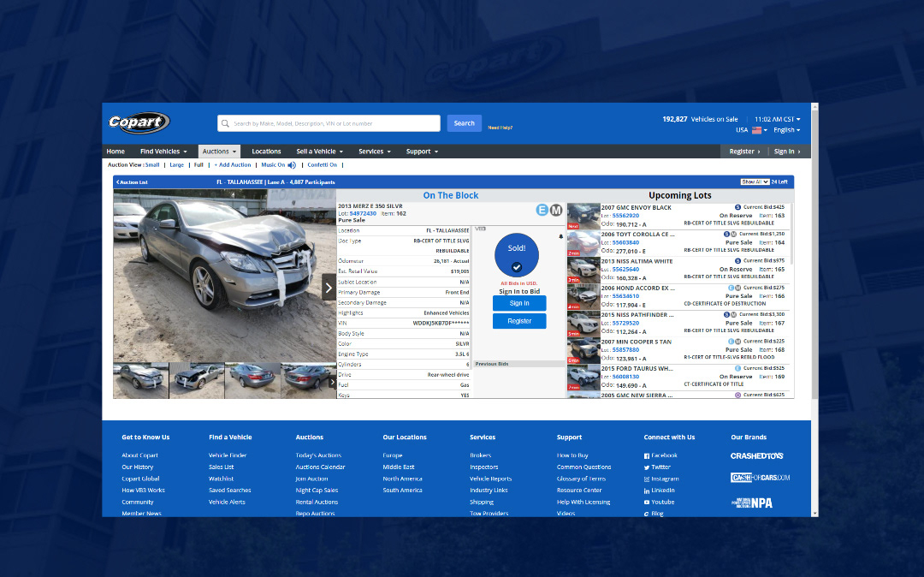Click the blue Search button
The image size is (924, 577).
tap(465, 123)
